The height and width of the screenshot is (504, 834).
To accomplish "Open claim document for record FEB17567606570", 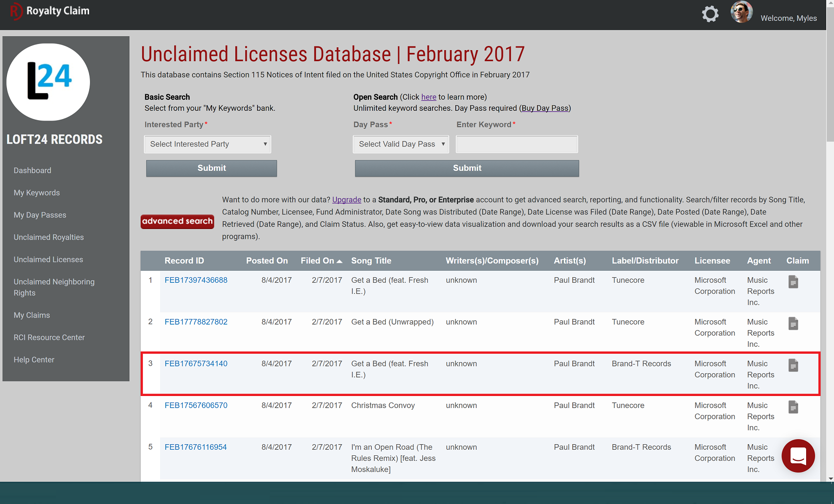I will pyautogui.click(x=793, y=407).
